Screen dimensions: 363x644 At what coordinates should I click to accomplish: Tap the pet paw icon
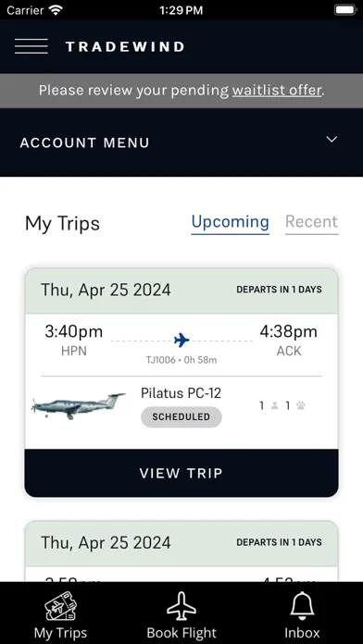tap(301, 406)
